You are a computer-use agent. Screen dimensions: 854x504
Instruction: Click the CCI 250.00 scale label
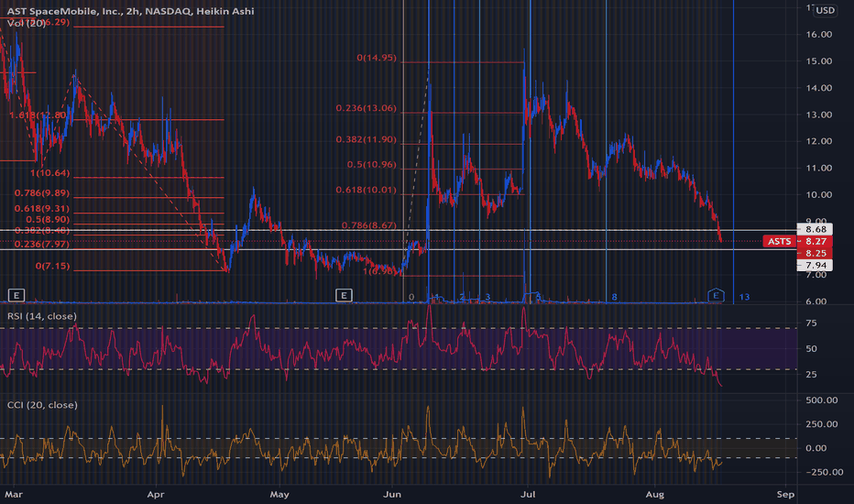click(821, 424)
